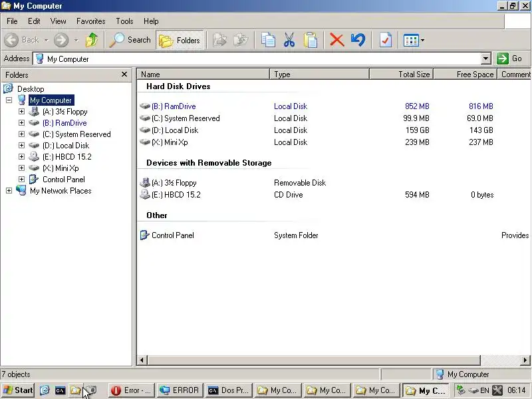Click the 159 GB total size cell
This screenshot has height=399, width=532.
pyautogui.click(x=418, y=130)
